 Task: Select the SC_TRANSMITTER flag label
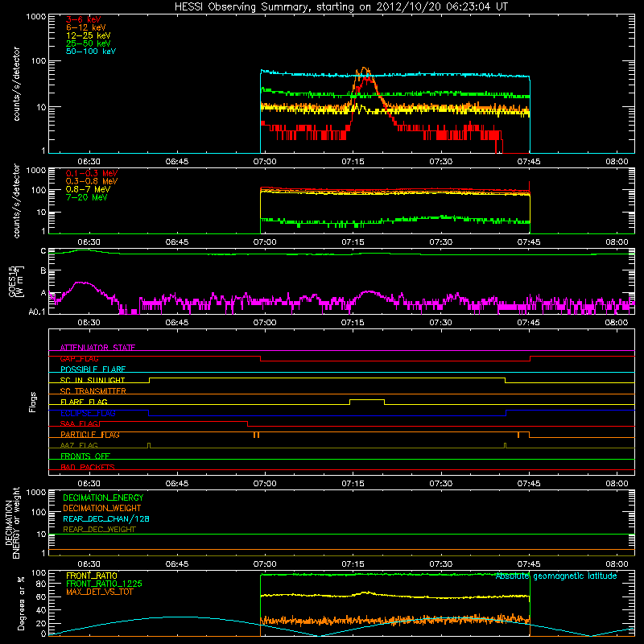click(x=93, y=391)
